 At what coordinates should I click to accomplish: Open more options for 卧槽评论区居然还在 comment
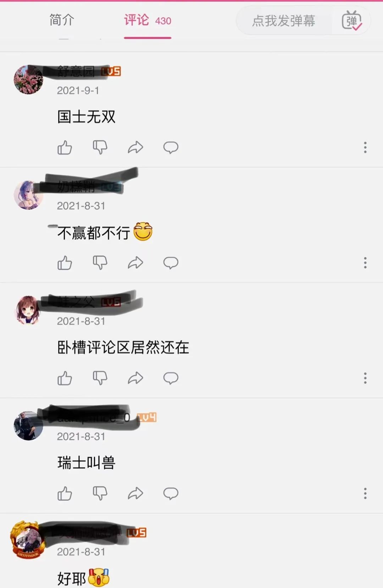tap(365, 378)
